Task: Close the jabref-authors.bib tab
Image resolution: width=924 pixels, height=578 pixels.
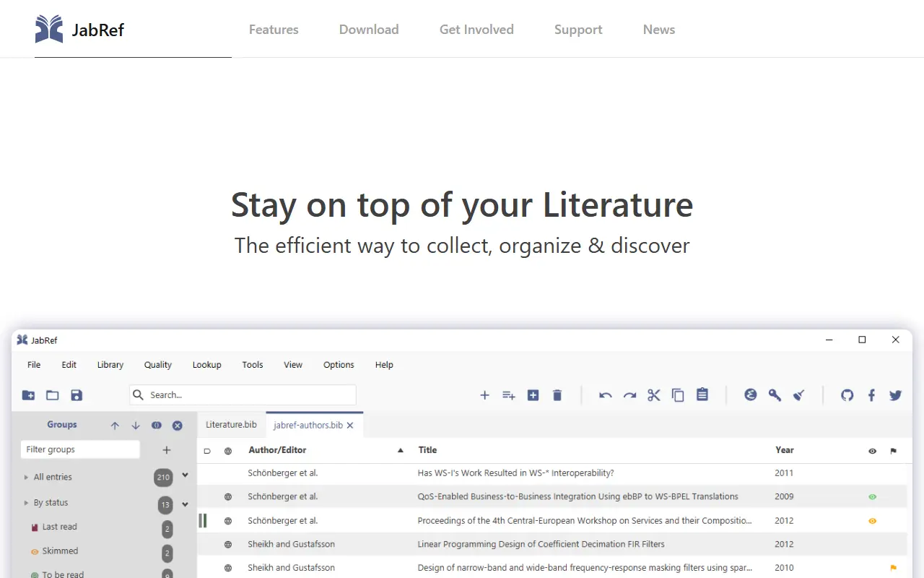Action: click(x=350, y=426)
